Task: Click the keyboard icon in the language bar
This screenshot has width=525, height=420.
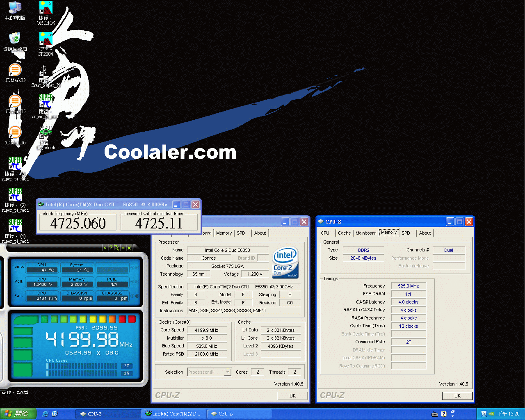Action: [435, 414]
